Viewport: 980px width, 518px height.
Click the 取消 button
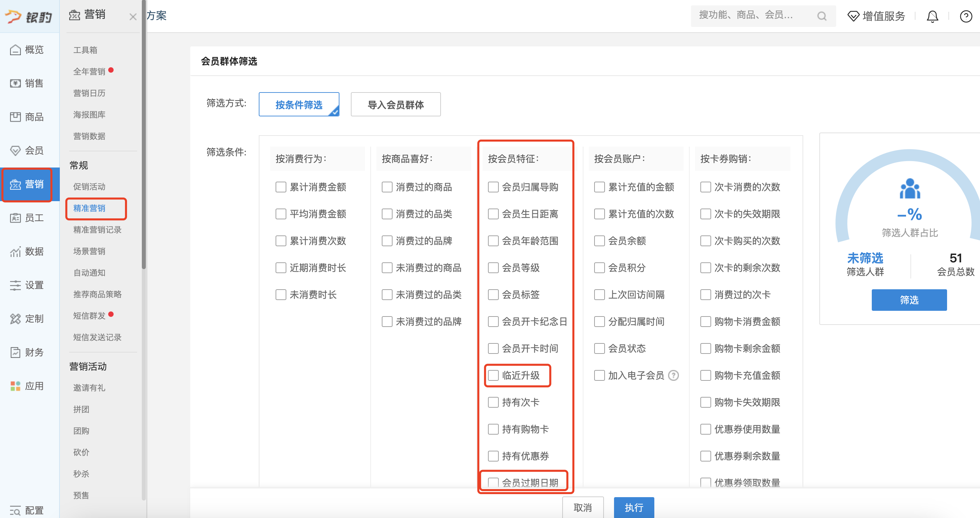[x=583, y=507]
